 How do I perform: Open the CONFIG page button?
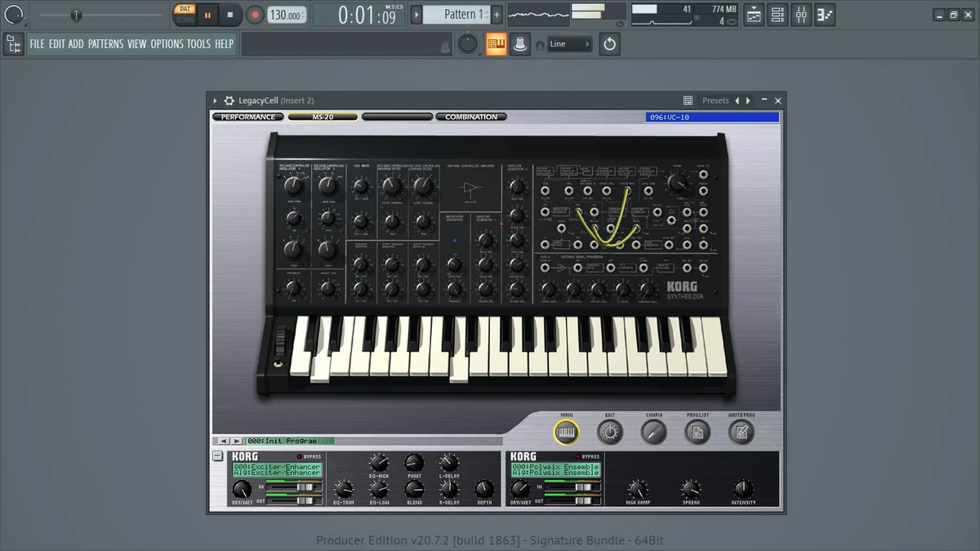point(653,432)
